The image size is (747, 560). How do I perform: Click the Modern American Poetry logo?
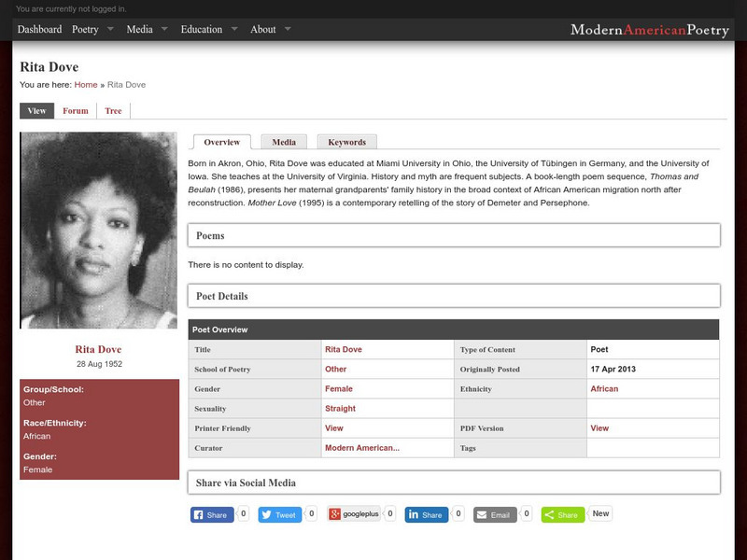click(x=649, y=30)
